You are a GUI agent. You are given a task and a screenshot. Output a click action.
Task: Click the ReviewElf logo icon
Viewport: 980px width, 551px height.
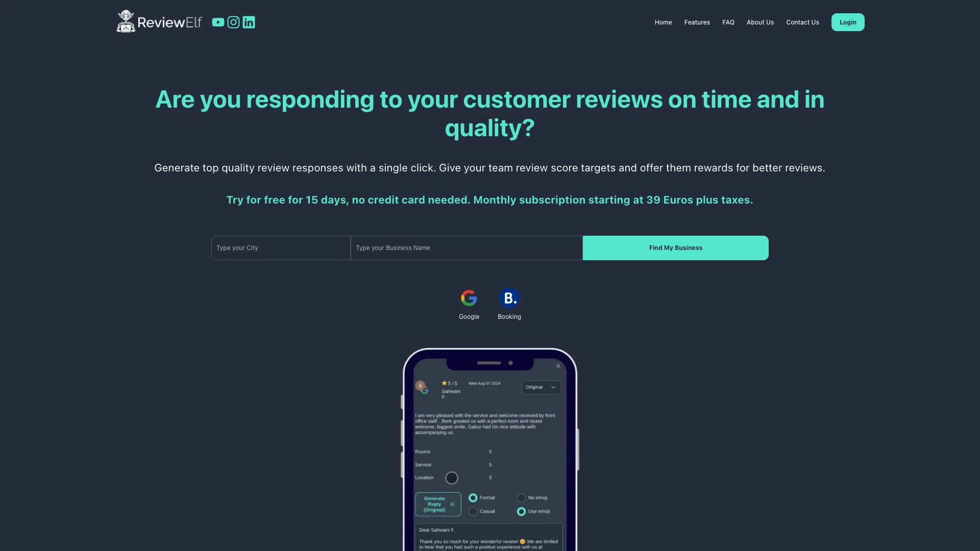[x=125, y=21]
